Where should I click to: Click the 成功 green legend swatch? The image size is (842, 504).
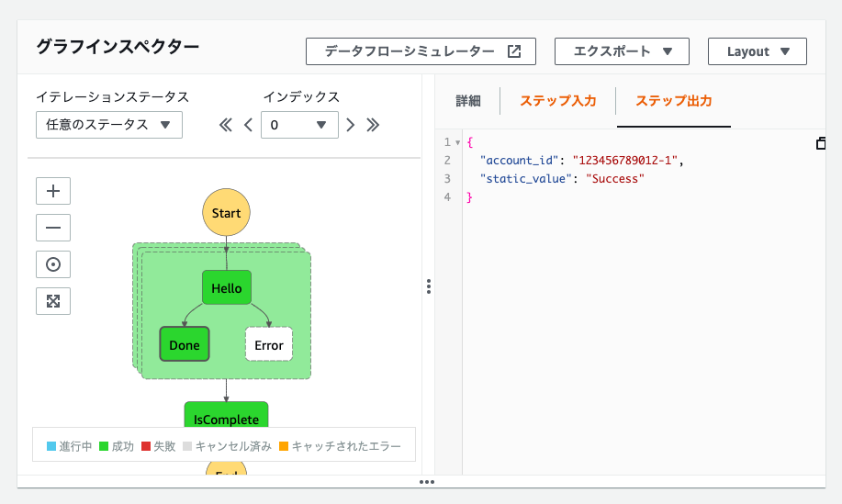tap(104, 446)
